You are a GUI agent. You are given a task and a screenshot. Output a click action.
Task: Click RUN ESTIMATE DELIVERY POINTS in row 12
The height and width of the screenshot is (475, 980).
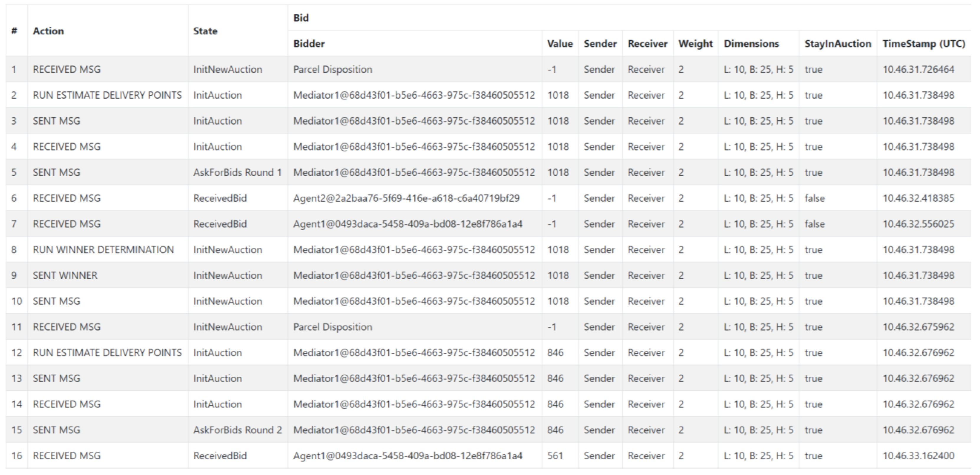coord(107,352)
